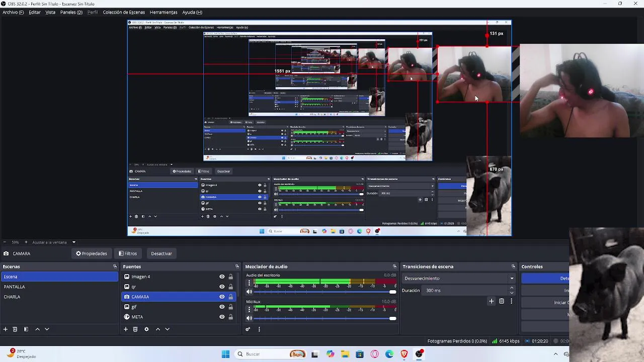Hide the gif source
Image resolution: width=644 pixels, height=362 pixels.
point(222,307)
